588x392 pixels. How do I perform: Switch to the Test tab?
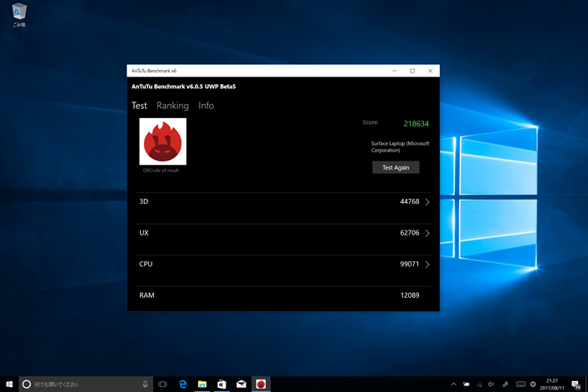point(139,106)
